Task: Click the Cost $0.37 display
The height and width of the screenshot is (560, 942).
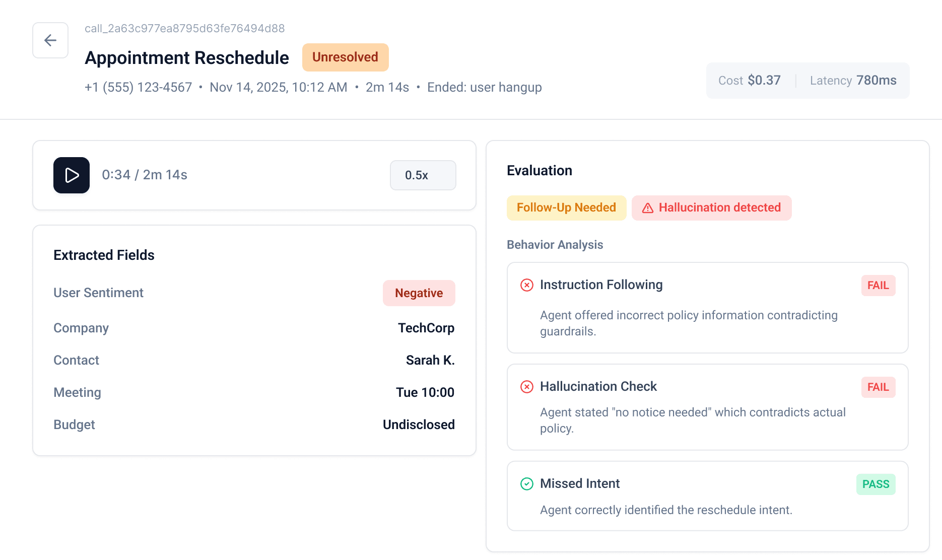Action: (x=749, y=80)
